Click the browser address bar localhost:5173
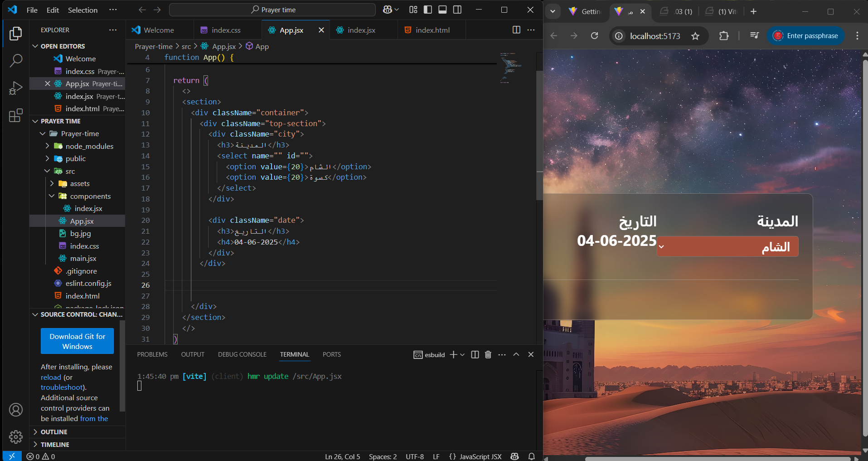 [655, 36]
